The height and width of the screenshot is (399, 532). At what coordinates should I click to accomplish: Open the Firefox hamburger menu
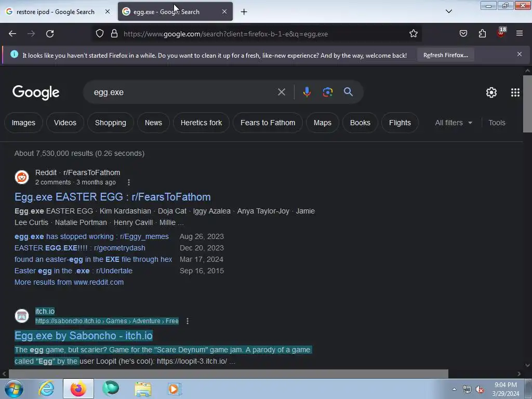click(520, 34)
